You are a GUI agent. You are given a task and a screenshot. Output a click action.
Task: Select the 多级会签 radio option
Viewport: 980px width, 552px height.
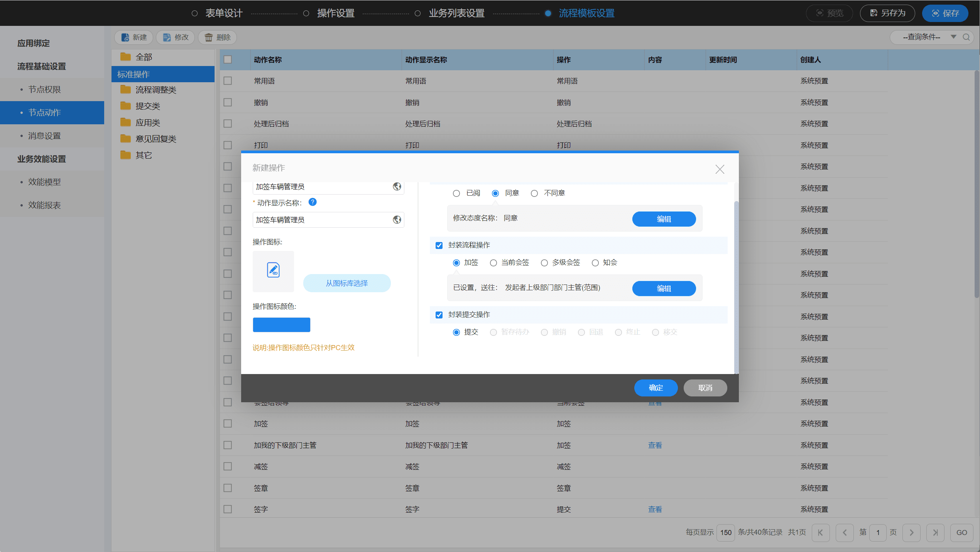tap(544, 262)
